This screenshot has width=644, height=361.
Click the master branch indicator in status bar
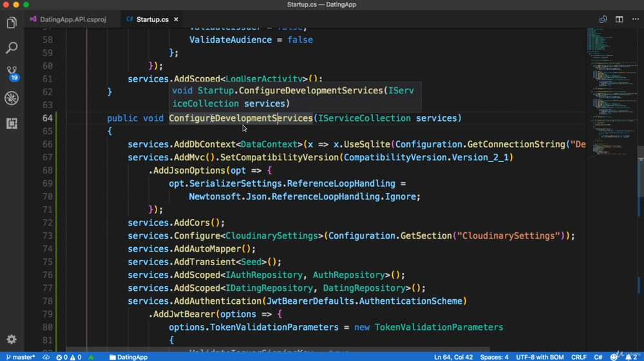pyautogui.click(x=21, y=357)
